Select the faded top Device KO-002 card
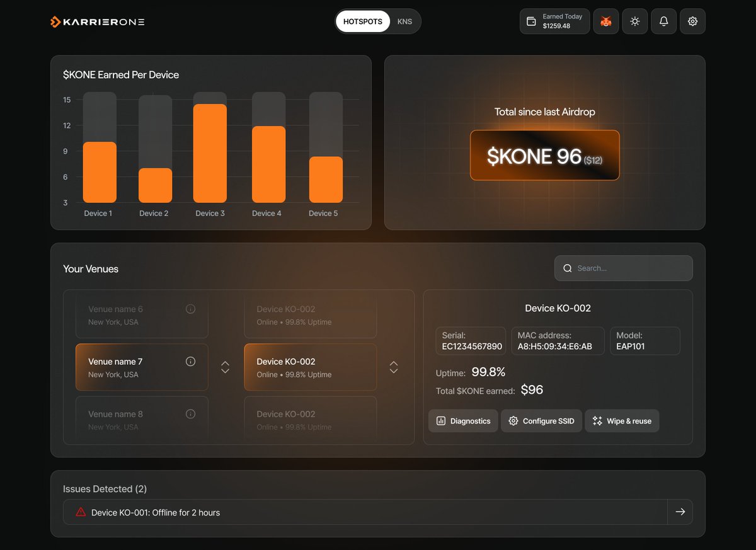The image size is (756, 550). click(x=311, y=315)
